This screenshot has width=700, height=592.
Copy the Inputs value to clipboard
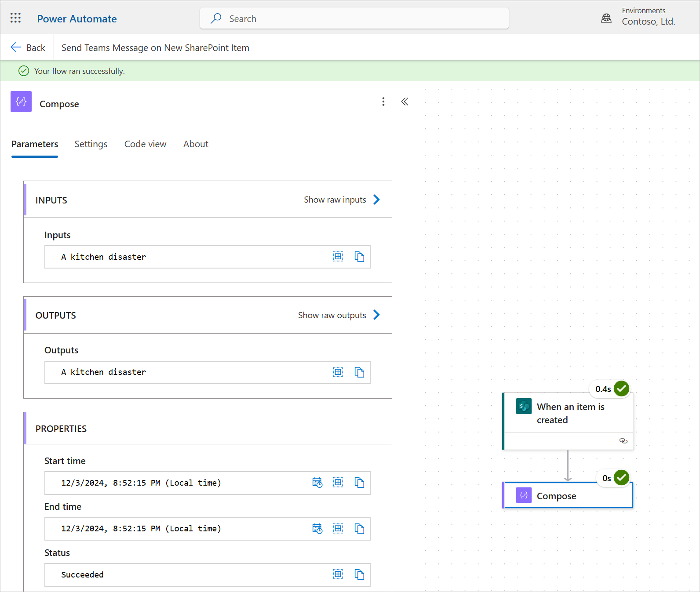[359, 257]
